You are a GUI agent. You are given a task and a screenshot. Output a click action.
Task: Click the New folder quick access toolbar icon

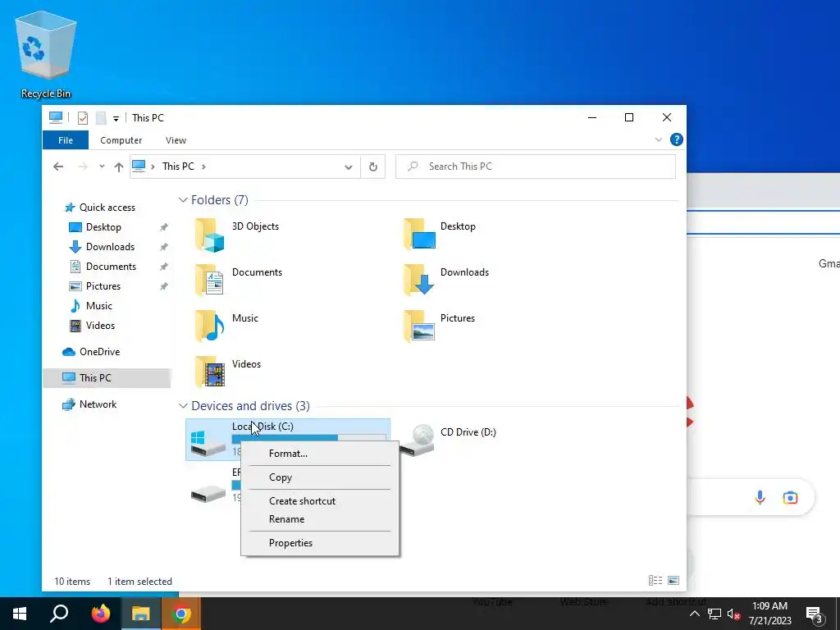[x=101, y=118]
